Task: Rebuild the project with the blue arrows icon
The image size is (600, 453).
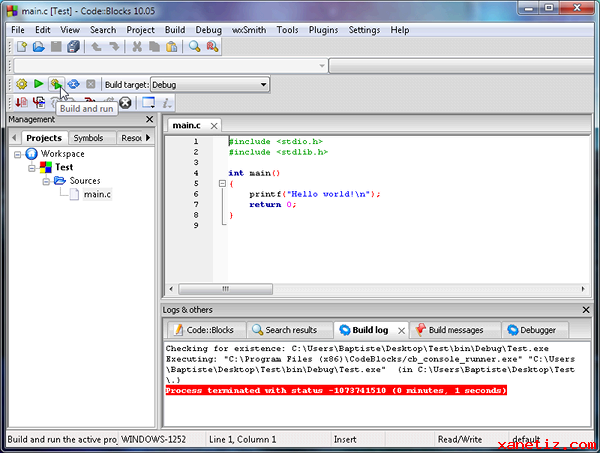Action: pyautogui.click(x=73, y=84)
